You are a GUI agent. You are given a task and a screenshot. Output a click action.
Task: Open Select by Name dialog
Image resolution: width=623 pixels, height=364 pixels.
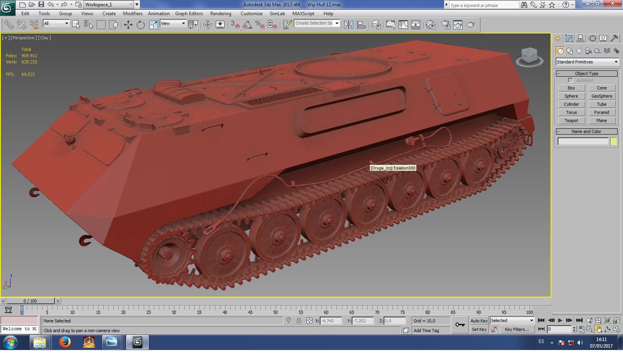89,25
